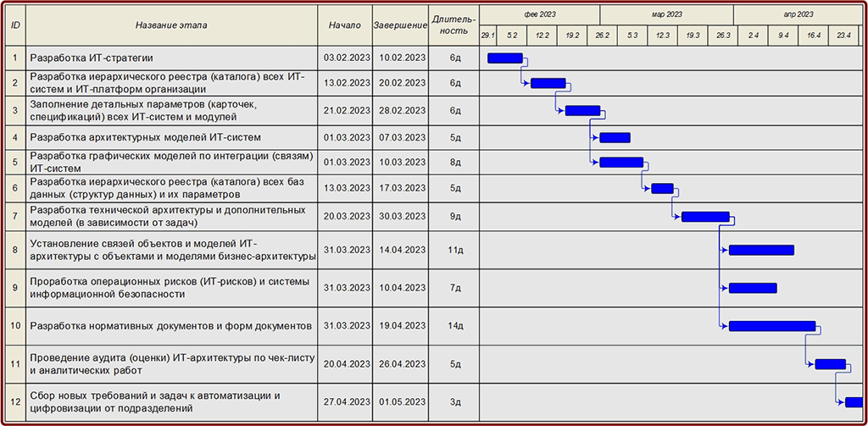
Task: Click the ID column header
Action: (15, 25)
